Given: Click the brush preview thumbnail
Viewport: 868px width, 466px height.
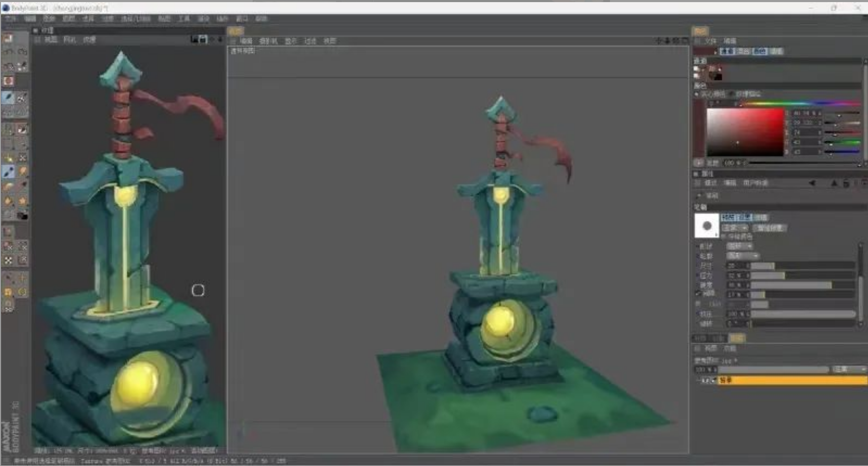Looking at the screenshot, I should [x=707, y=226].
